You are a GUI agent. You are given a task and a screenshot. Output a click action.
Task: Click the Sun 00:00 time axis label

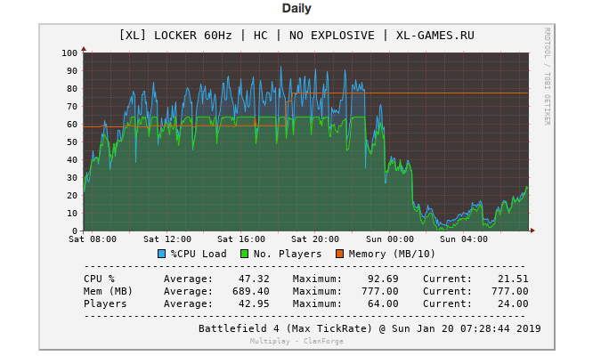coord(389,239)
